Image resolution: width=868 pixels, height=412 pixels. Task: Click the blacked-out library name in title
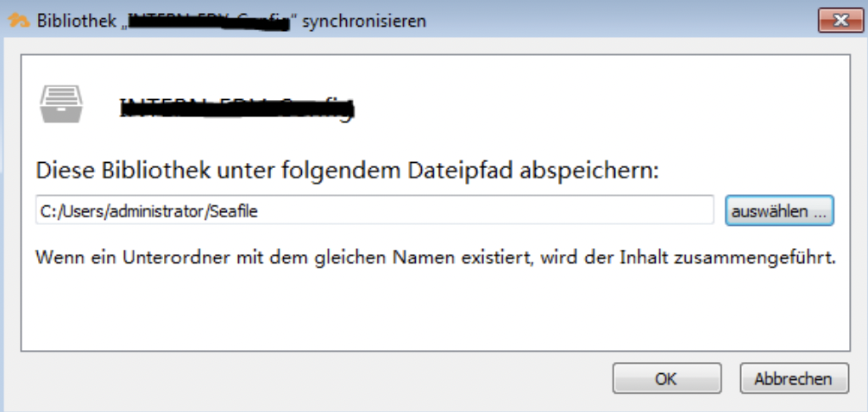point(208,21)
